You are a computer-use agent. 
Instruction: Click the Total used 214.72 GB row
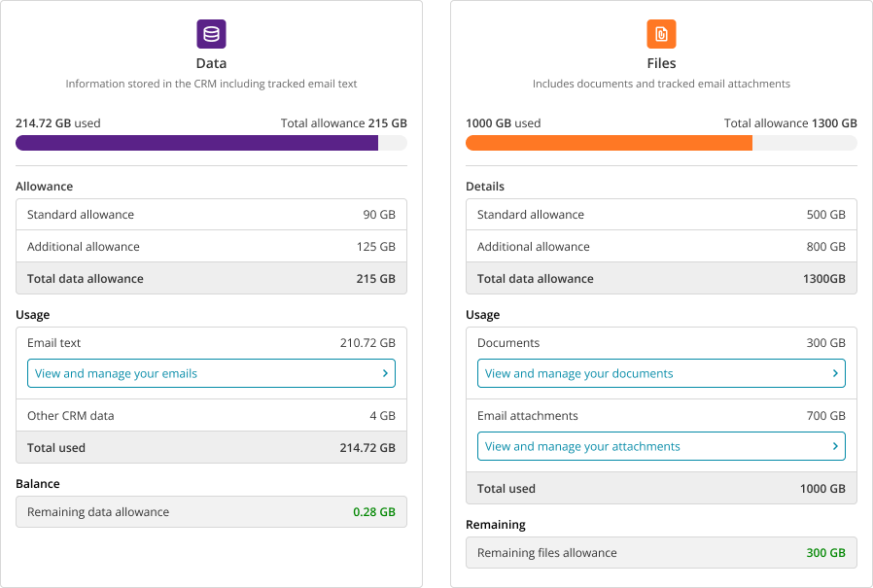coord(211,448)
